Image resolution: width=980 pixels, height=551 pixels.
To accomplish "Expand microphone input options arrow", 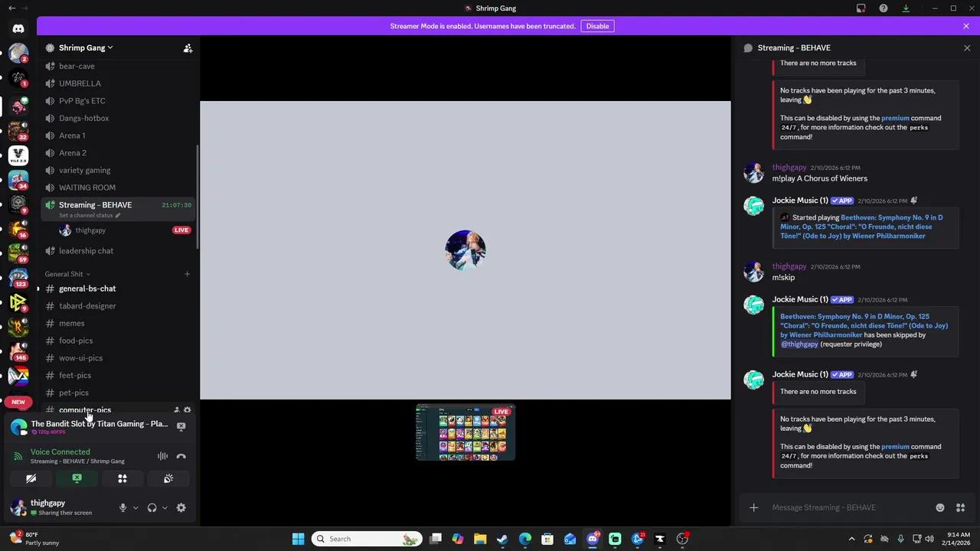I will 136,507.
